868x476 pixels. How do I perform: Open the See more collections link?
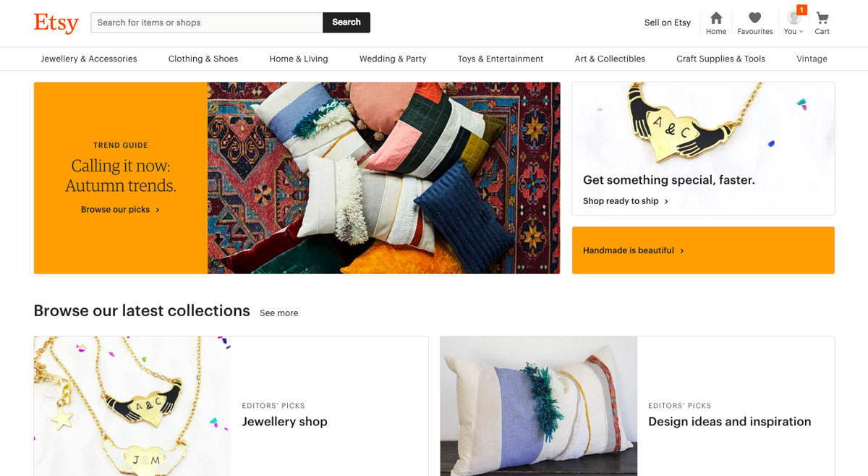click(278, 313)
